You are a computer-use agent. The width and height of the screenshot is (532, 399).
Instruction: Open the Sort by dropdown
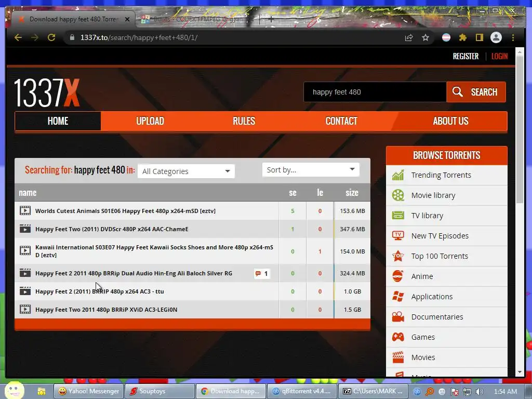[311, 170]
